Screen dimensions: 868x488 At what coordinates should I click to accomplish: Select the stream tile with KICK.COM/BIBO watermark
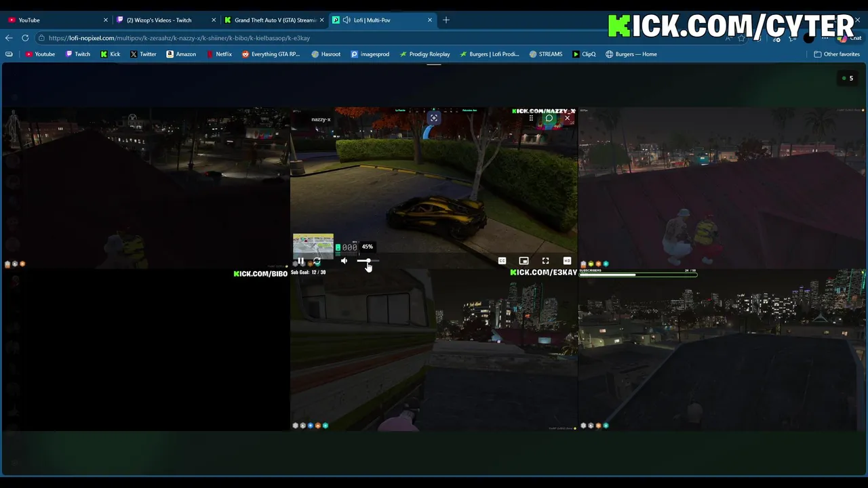146,350
